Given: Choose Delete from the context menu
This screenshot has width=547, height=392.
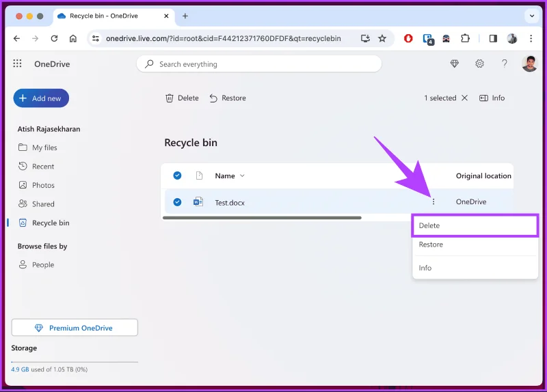Looking at the screenshot, I should point(475,226).
